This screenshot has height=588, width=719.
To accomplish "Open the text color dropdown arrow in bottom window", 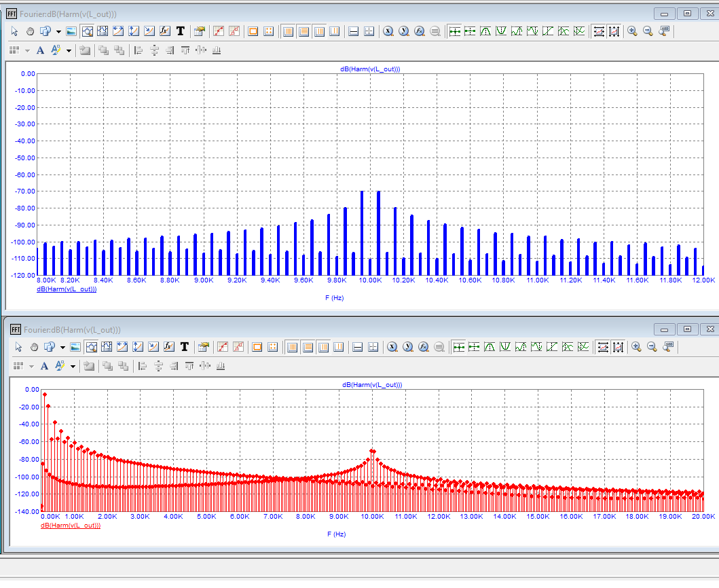I will point(73,367).
